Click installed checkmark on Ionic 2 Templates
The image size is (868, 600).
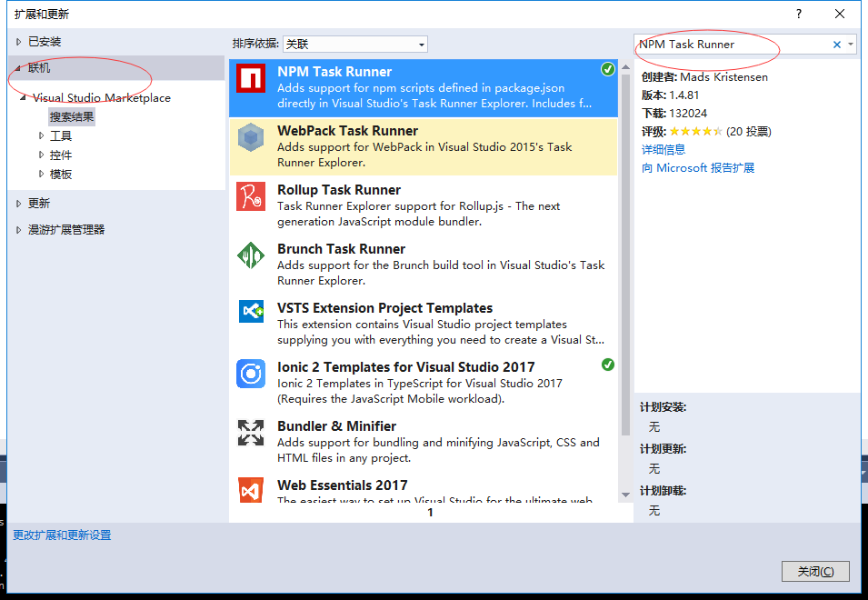(x=608, y=365)
